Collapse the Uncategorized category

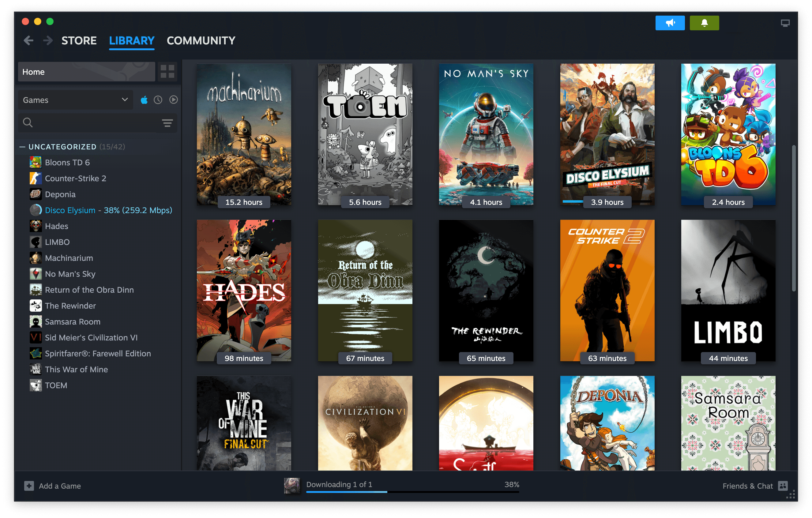[22, 147]
